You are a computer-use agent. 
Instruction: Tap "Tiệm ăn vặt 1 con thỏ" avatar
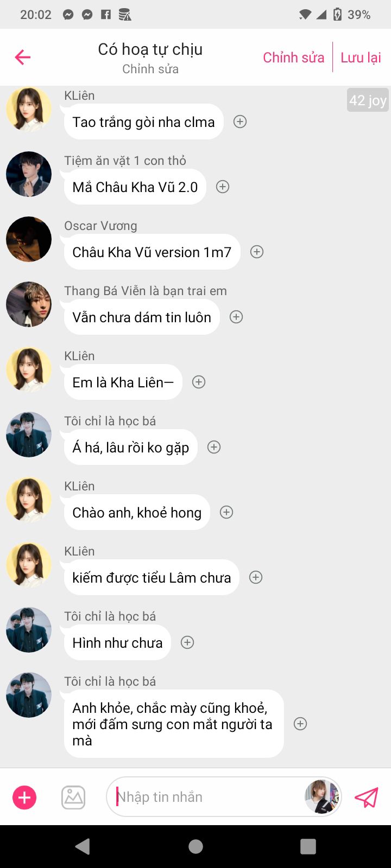point(29,174)
